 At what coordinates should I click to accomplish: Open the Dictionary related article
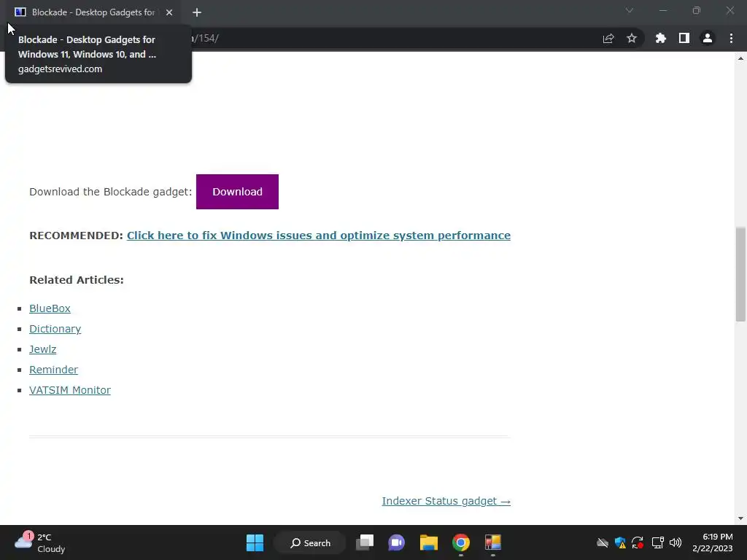tap(55, 329)
